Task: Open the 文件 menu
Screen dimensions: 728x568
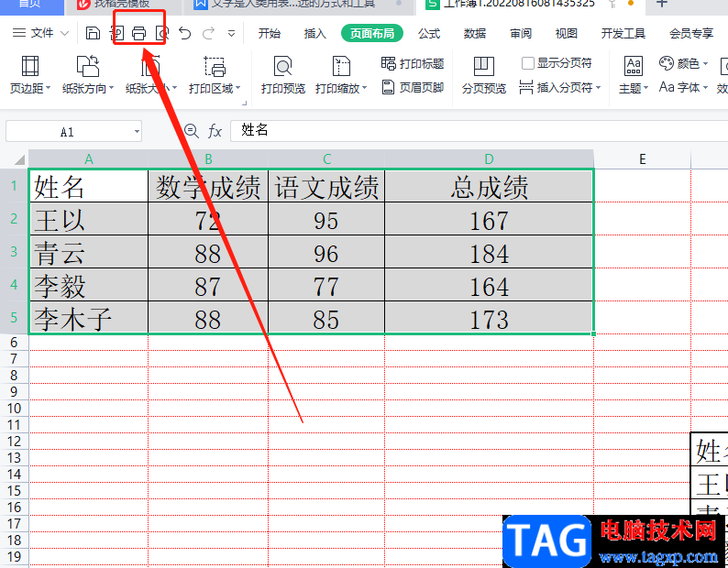Action: click(42, 33)
